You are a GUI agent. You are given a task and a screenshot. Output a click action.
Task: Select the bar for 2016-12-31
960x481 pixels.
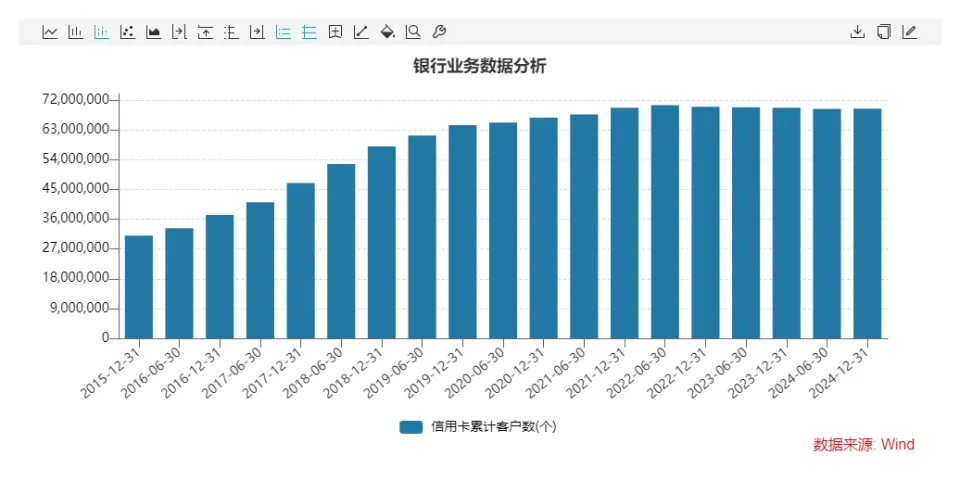point(220,277)
